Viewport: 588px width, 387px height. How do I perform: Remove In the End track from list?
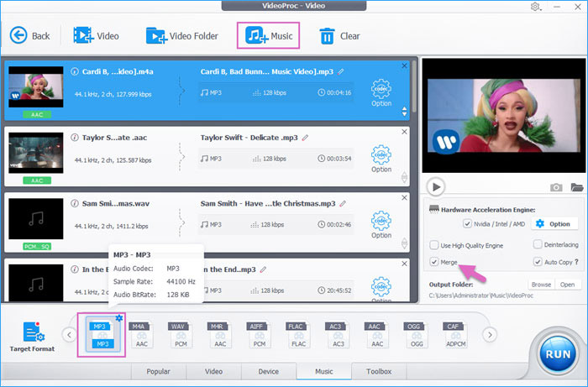tap(404, 264)
